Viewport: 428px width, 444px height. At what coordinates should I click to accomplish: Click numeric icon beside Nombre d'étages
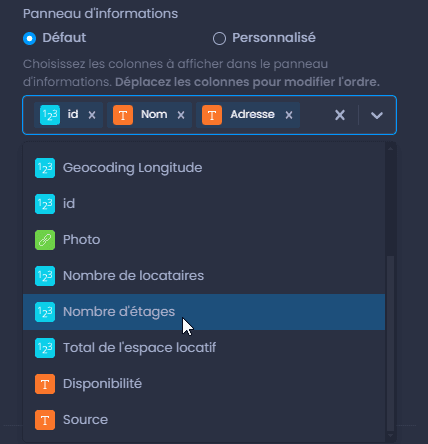point(45,312)
